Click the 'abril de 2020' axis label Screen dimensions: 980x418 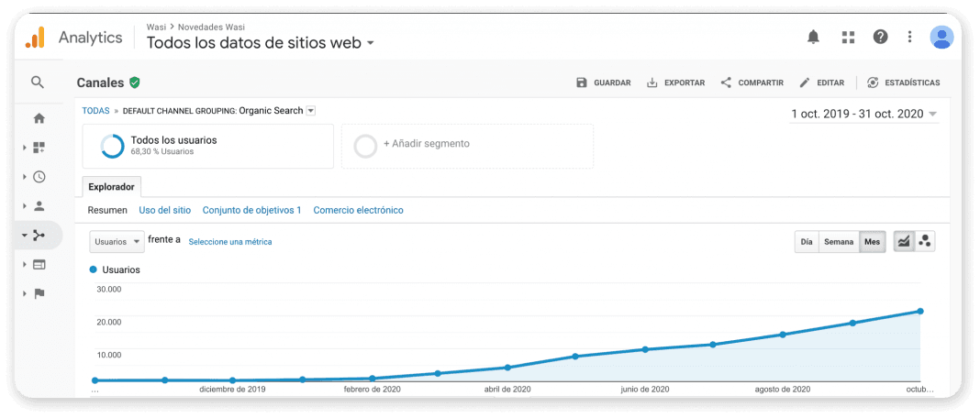[x=507, y=390]
